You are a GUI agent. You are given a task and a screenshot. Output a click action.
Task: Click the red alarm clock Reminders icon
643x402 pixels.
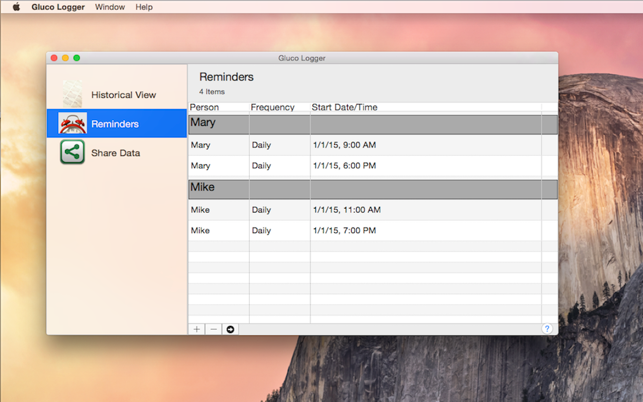73,123
